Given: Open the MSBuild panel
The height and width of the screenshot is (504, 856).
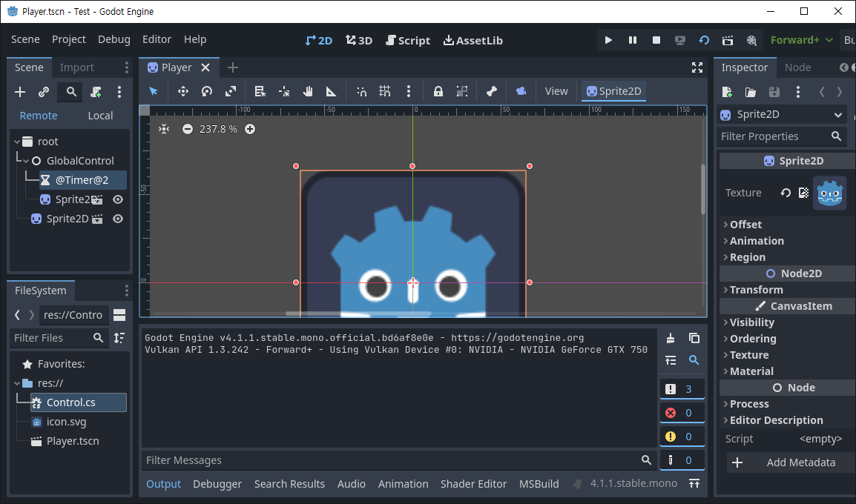Looking at the screenshot, I should (539, 484).
